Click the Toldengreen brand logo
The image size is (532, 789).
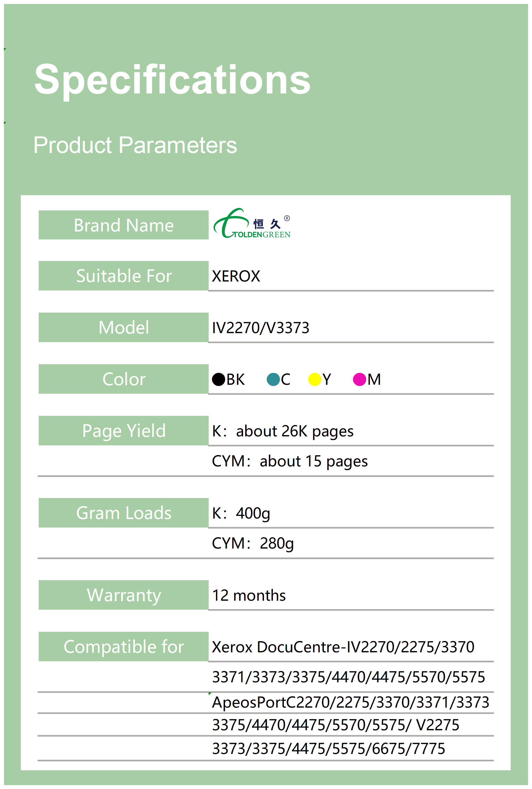point(252,224)
